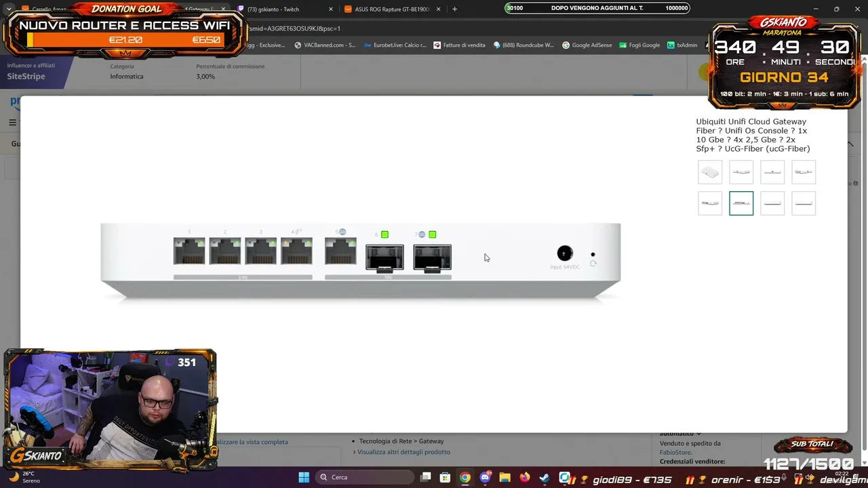Screen dimensions: 868x488
Task: Open Discord from the taskbar
Action: pyautogui.click(x=485, y=477)
